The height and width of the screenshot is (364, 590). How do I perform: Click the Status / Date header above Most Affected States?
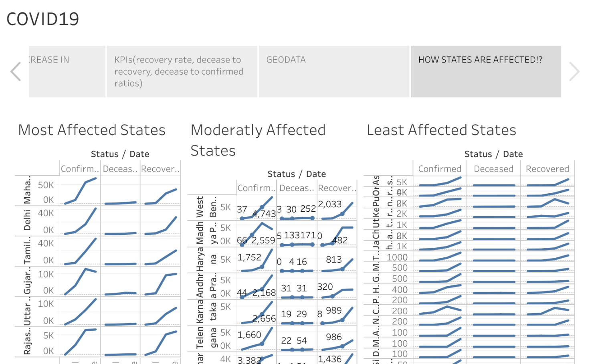coord(120,154)
